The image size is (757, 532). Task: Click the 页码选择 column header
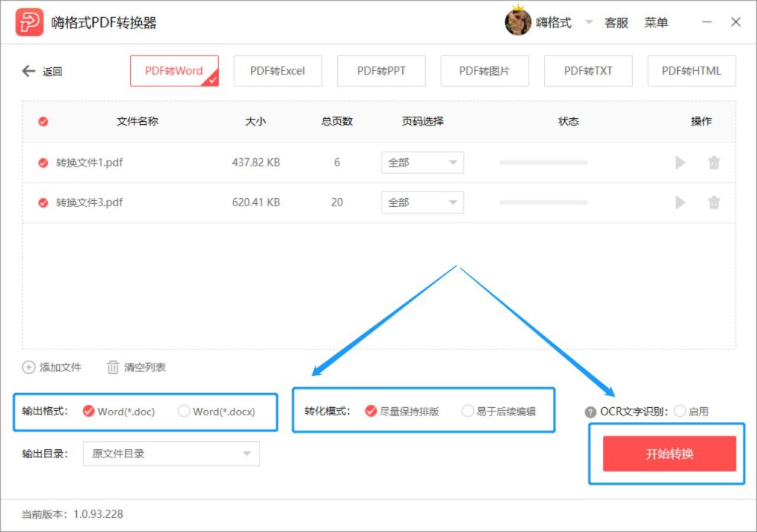pyautogui.click(x=422, y=121)
